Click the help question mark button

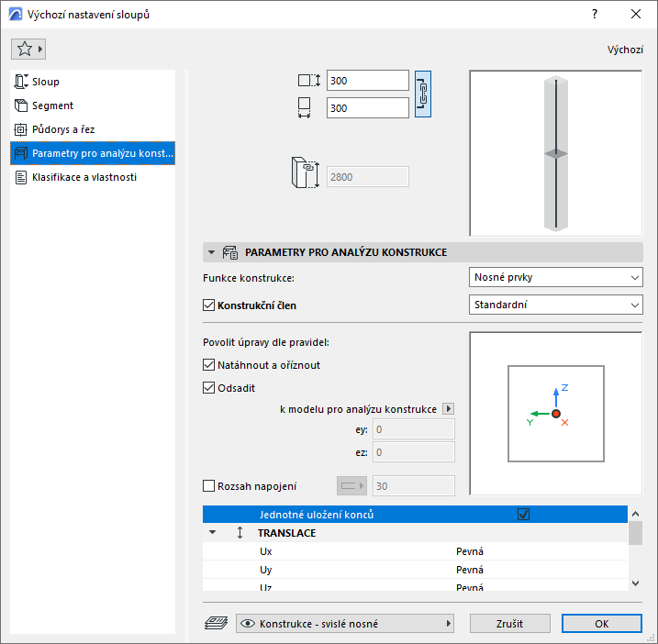(594, 15)
